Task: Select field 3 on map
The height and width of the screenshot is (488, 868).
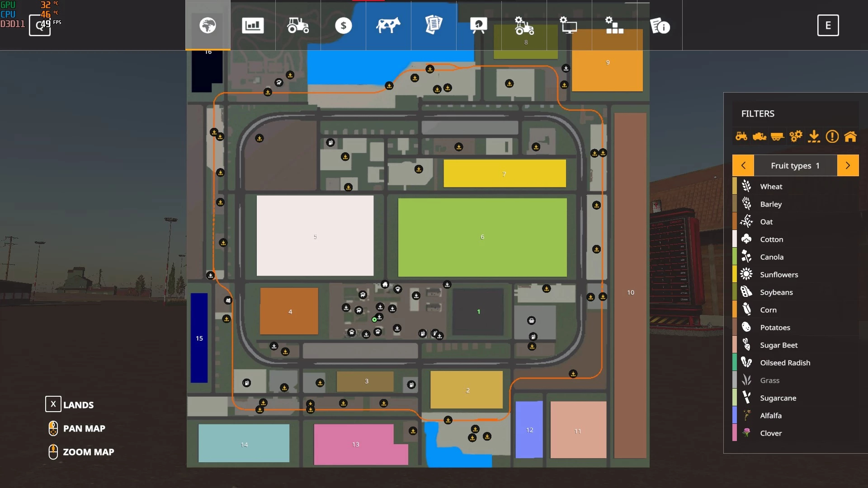Action: [365, 381]
